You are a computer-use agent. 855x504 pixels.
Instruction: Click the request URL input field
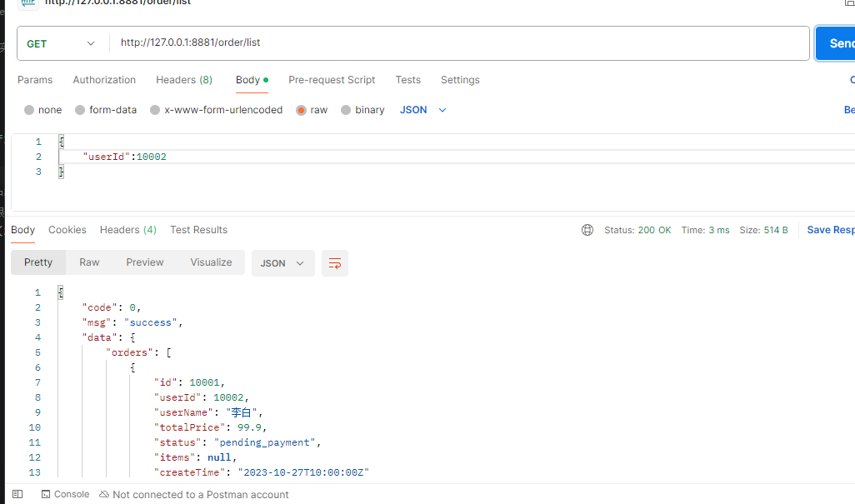click(x=459, y=42)
